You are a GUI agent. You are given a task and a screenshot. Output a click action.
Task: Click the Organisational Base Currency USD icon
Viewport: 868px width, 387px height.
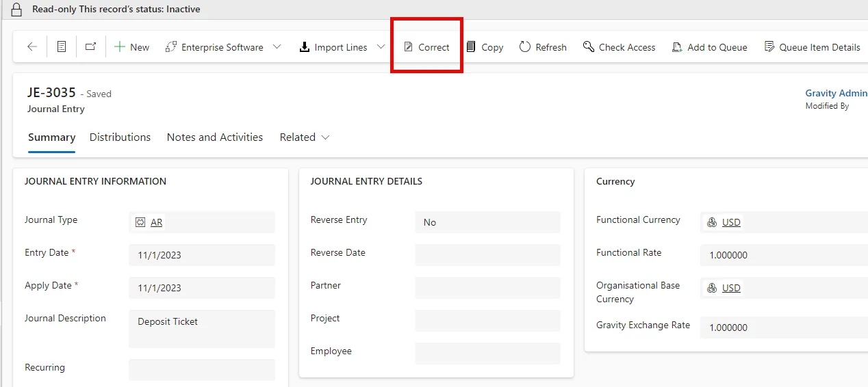[x=712, y=288]
